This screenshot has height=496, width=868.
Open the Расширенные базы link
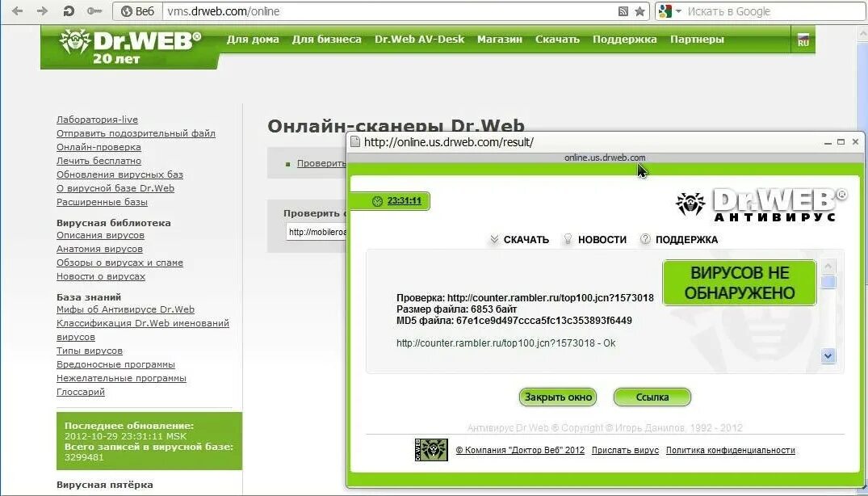tap(102, 202)
